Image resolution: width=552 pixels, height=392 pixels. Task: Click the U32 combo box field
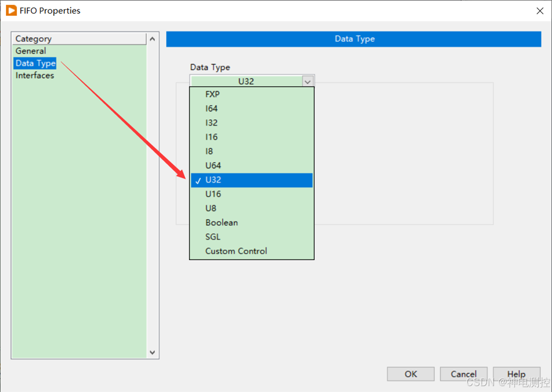[246, 81]
